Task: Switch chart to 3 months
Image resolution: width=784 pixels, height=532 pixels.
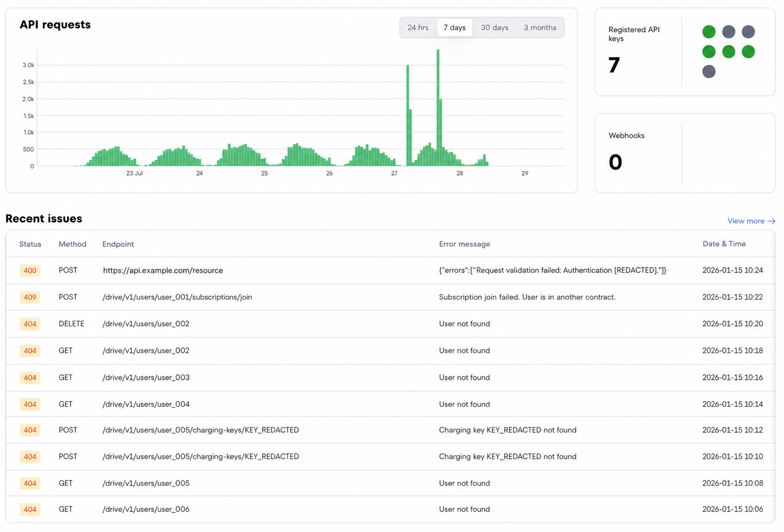Action: tap(540, 28)
